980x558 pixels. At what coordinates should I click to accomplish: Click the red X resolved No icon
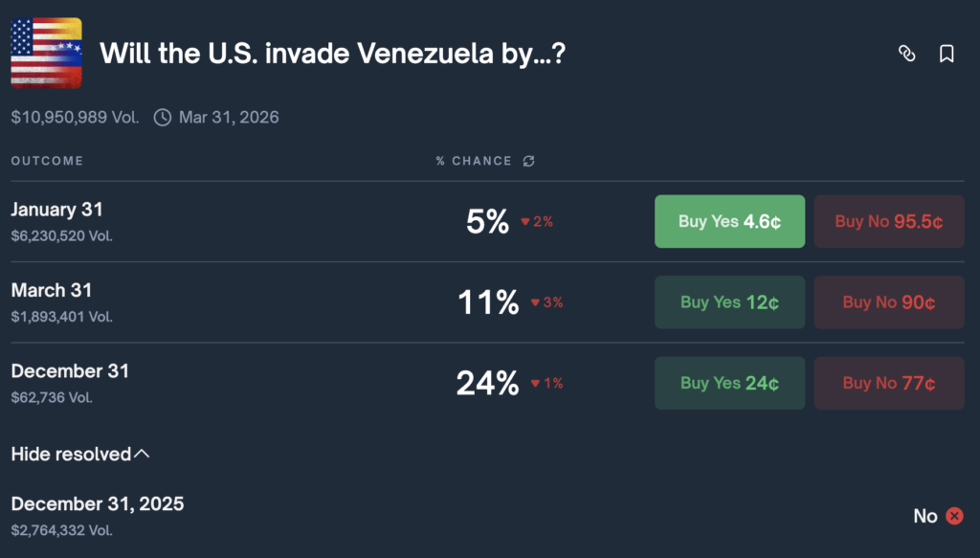coord(954,516)
